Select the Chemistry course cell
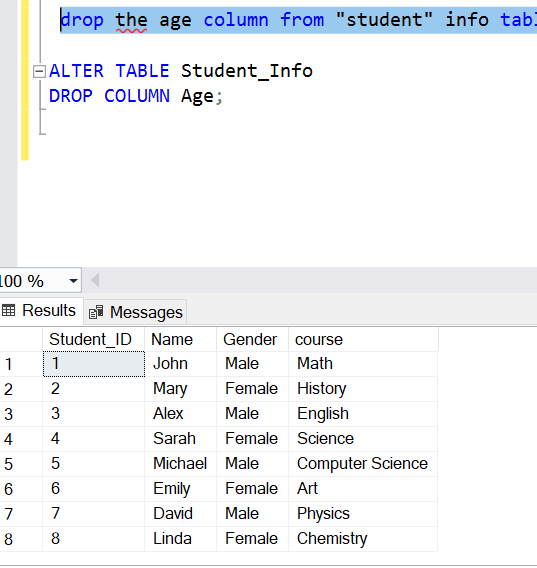The image size is (537, 568). pyautogui.click(x=363, y=539)
